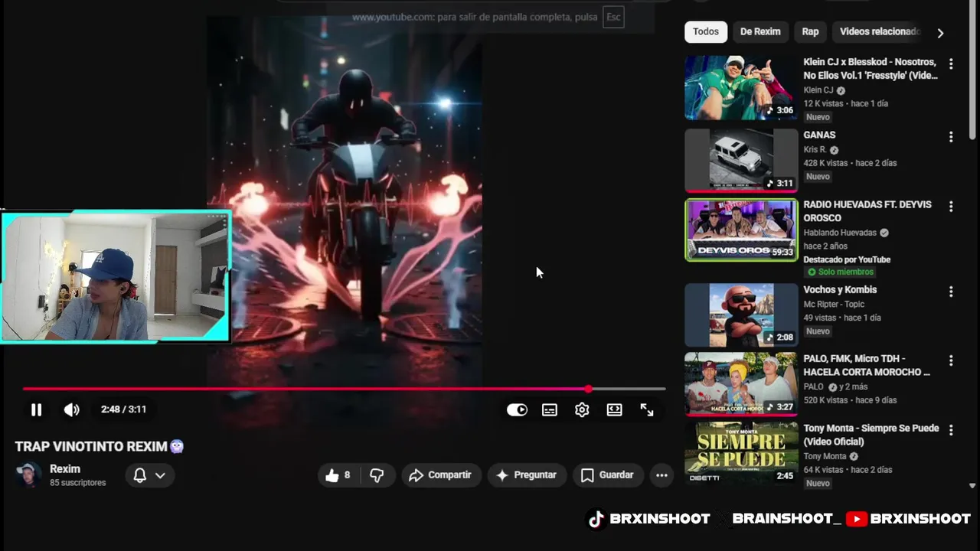Open GANAS video thumbnail
This screenshot has height=551, width=980.
pyautogui.click(x=741, y=160)
